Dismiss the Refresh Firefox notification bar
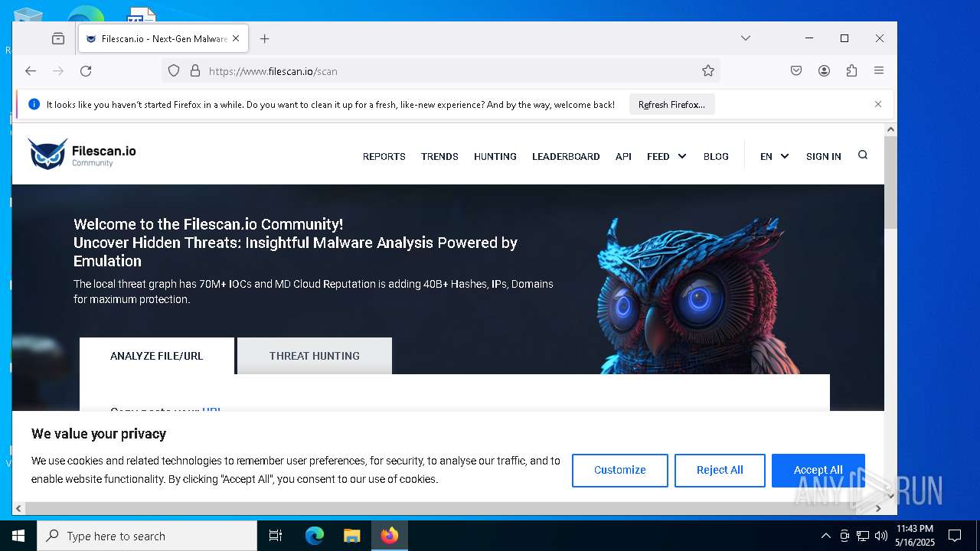The width and height of the screenshot is (980, 551). [878, 104]
